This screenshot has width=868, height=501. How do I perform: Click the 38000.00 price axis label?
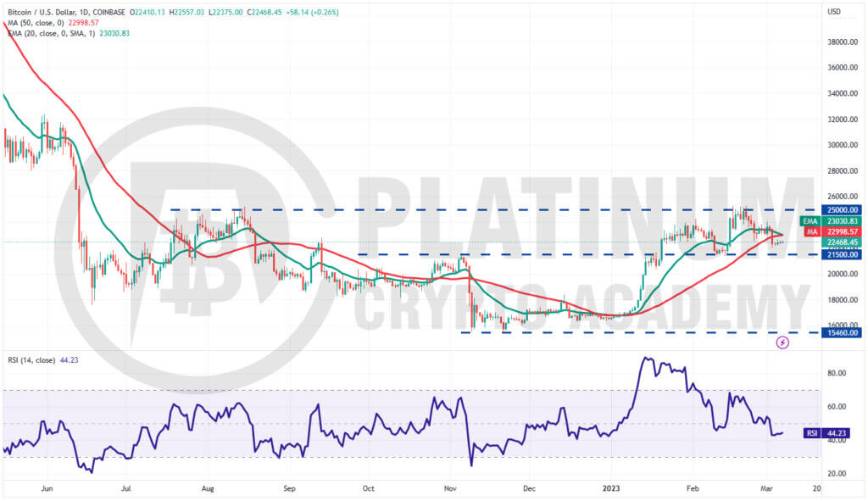pos(843,42)
